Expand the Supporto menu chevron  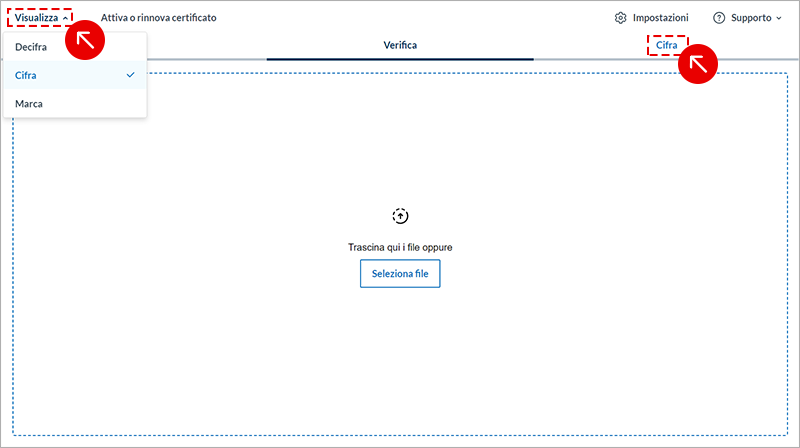[x=779, y=18]
